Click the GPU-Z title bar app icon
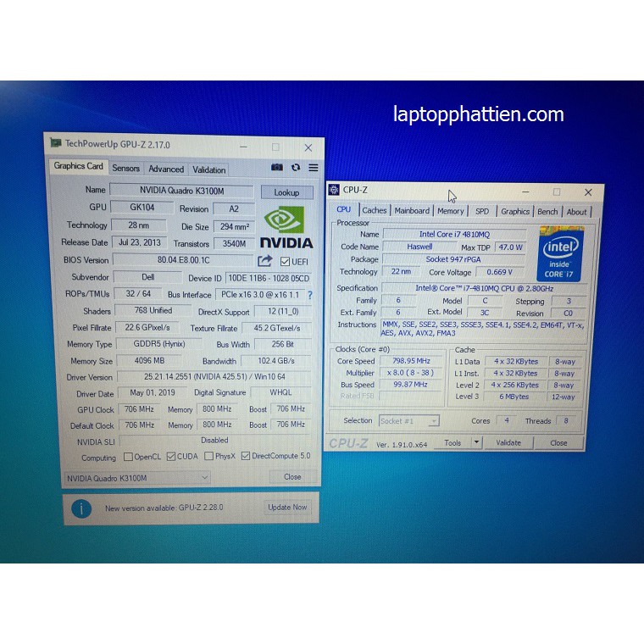644x644 pixels. (x=55, y=143)
